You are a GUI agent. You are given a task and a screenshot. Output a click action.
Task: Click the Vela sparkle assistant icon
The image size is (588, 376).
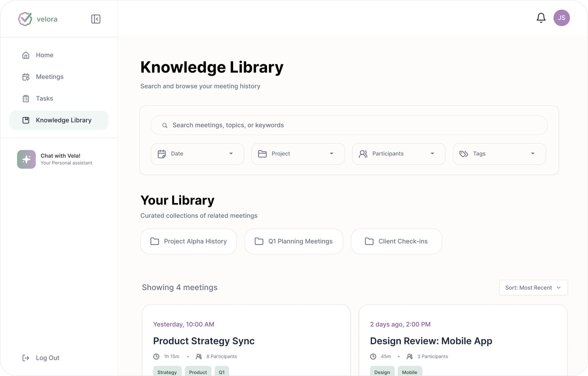26,159
